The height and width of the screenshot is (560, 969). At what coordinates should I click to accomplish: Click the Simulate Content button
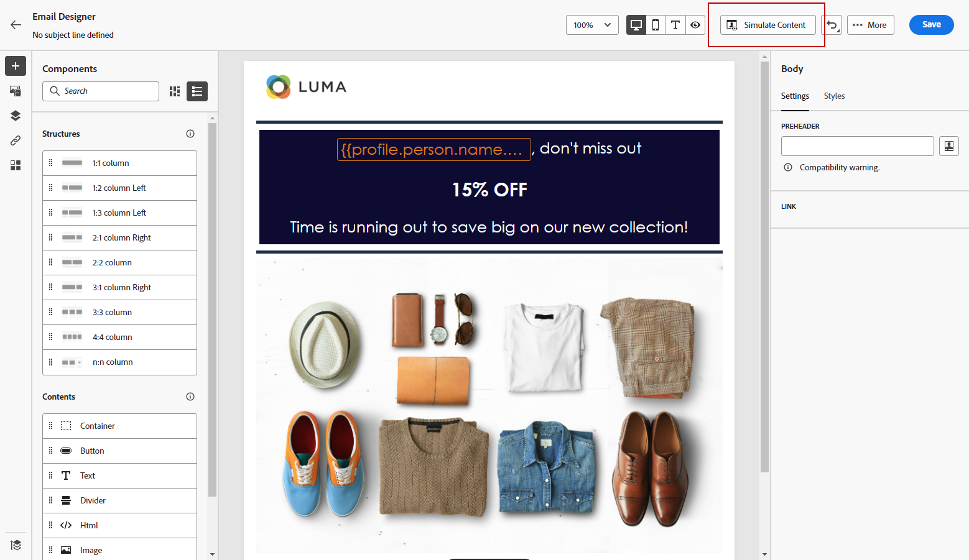tap(767, 25)
